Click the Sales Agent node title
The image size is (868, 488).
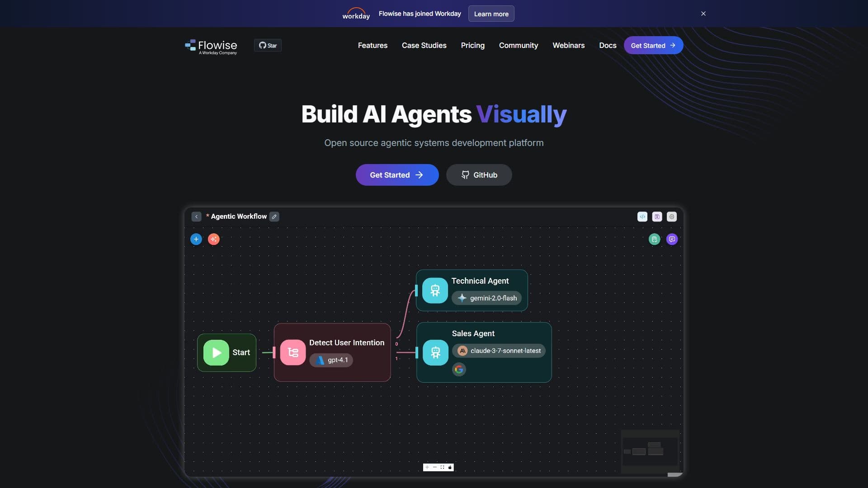[x=473, y=333]
